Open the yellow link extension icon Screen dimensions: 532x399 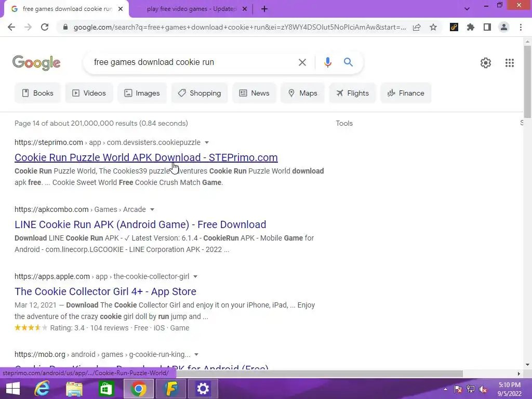tap(454, 27)
